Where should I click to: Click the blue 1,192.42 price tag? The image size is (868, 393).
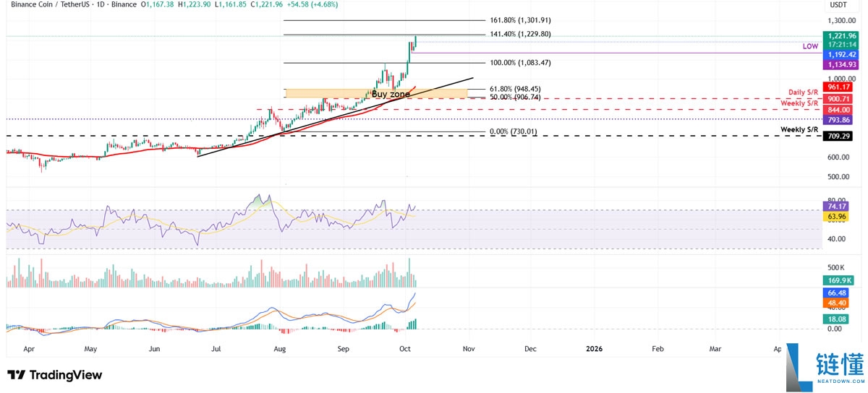pos(842,53)
